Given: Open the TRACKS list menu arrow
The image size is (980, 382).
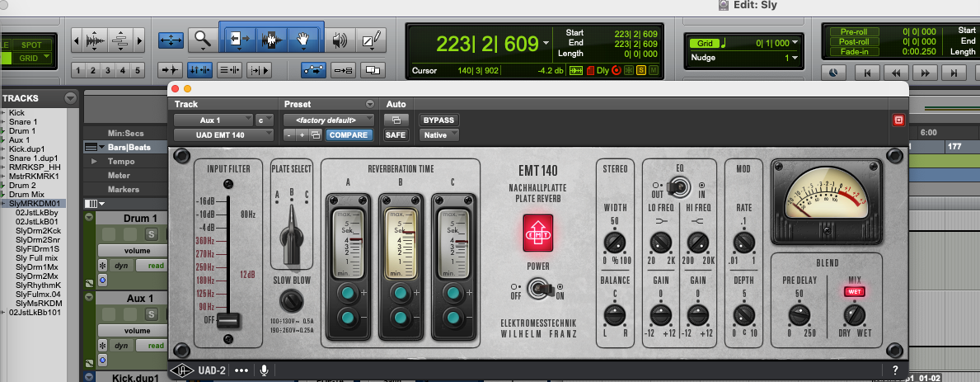Looking at the screenshot, I should [x=71, y=98].
